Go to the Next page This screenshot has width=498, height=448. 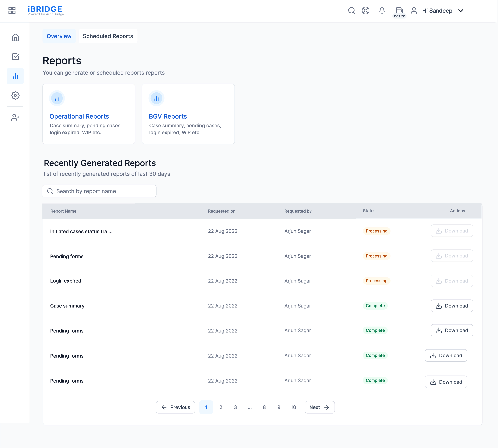point(319,407)
